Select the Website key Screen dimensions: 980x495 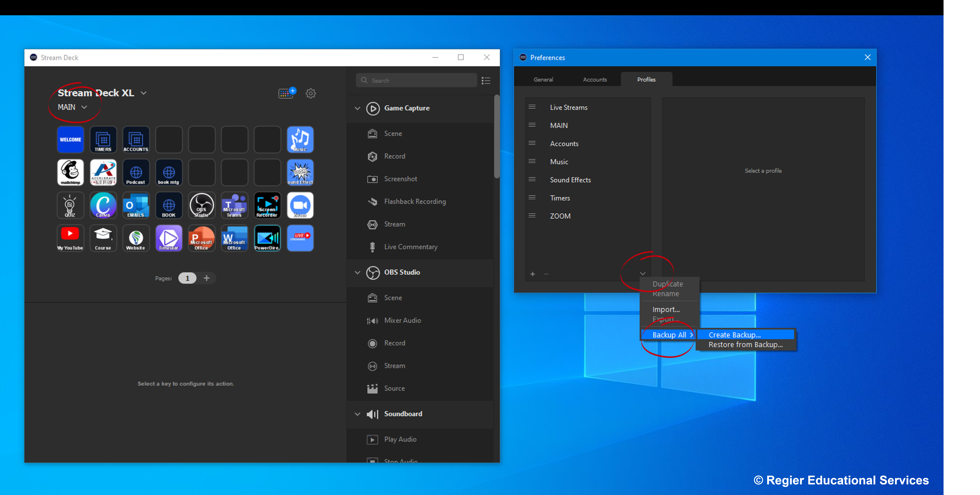[136, 238]
